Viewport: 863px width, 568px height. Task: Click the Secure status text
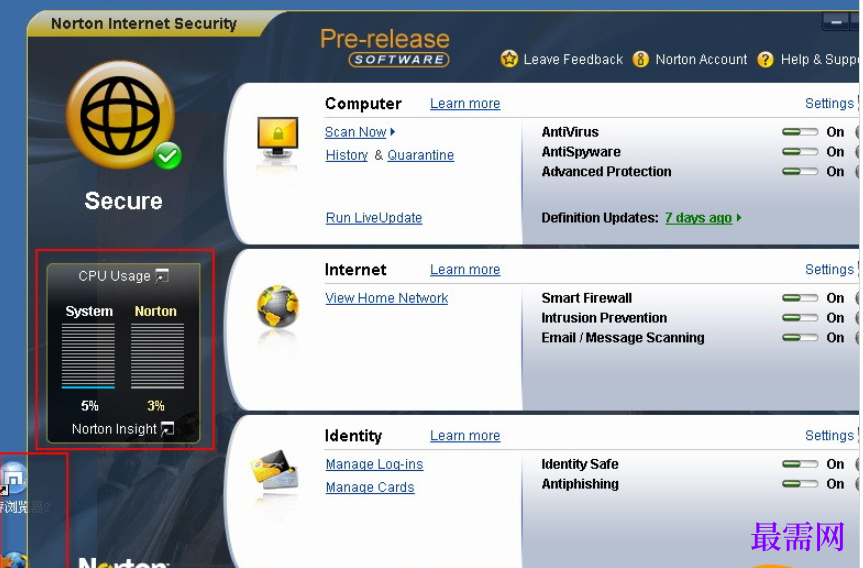tap(123, 201)
